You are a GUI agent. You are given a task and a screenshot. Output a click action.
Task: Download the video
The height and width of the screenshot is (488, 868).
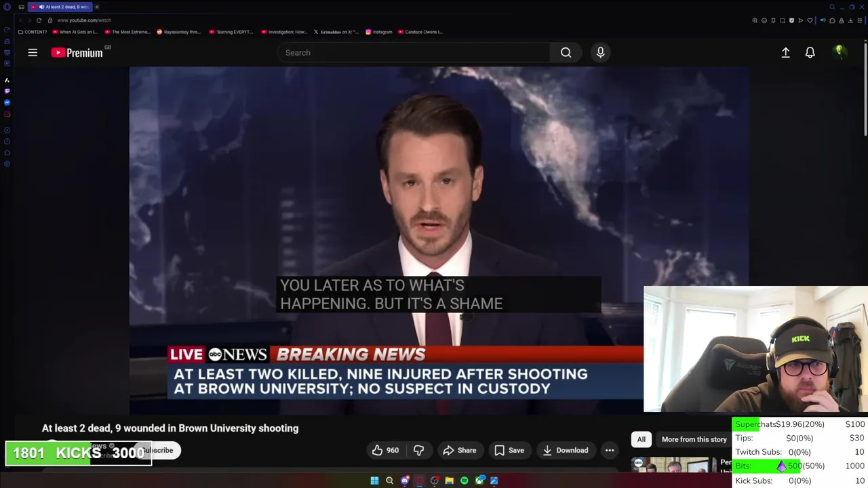point(565,450)
